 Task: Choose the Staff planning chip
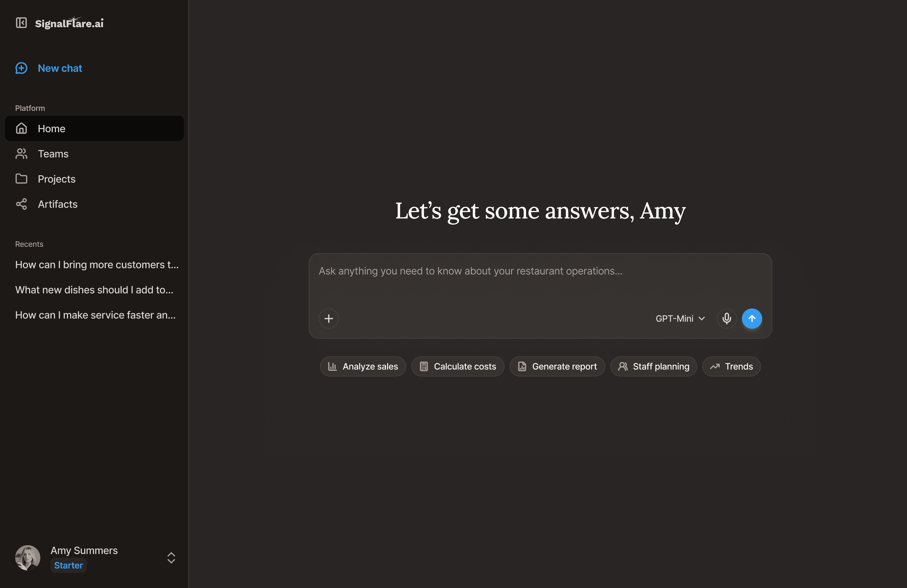click(654, 366)
